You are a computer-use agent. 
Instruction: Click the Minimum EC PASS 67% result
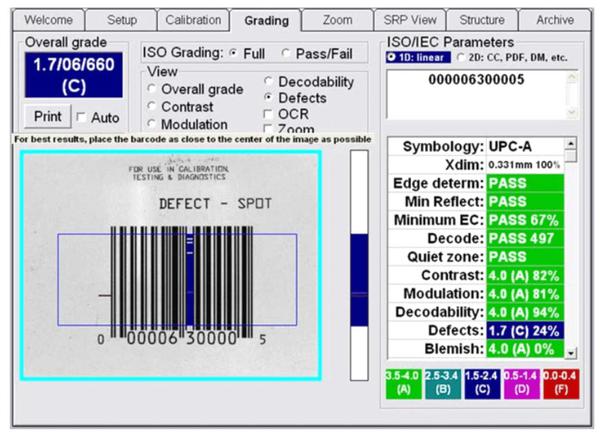[525, 220]
